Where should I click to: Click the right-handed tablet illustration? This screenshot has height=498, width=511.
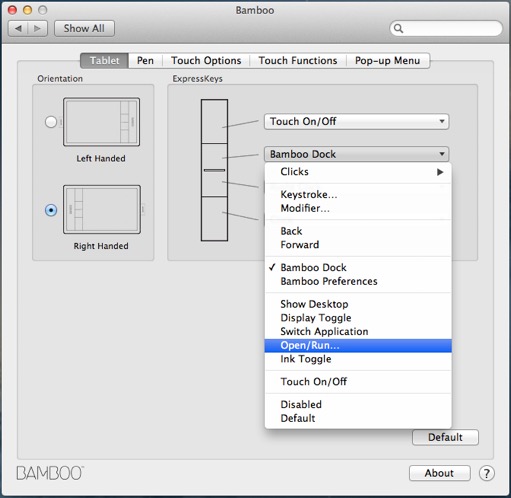tap(102, 209)
